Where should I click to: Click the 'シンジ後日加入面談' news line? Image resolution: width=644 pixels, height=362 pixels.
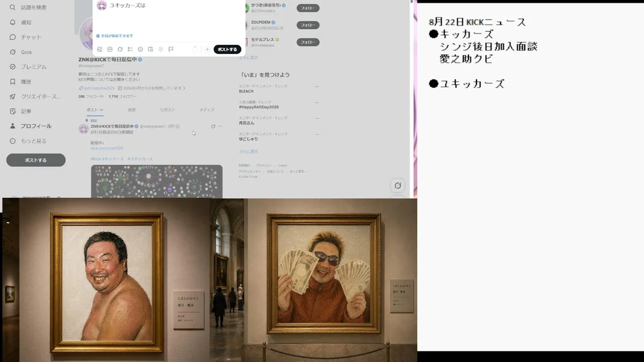click(x=489, y=47)
